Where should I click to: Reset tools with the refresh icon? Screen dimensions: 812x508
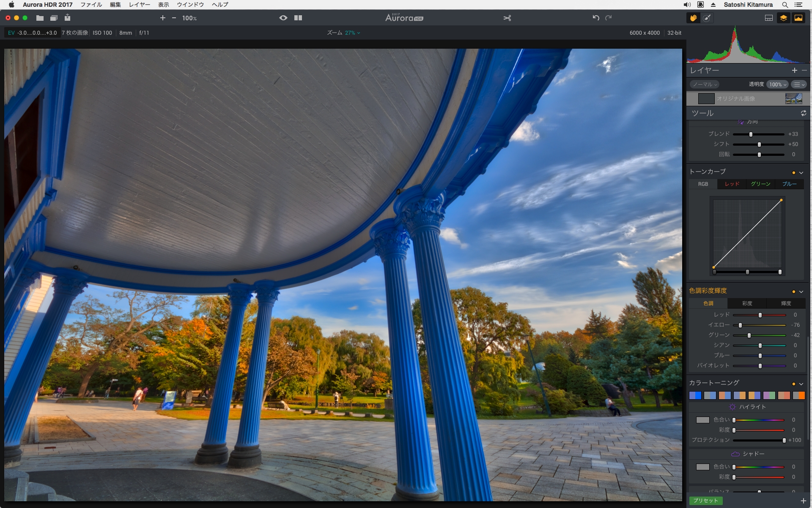click(803, 113)
